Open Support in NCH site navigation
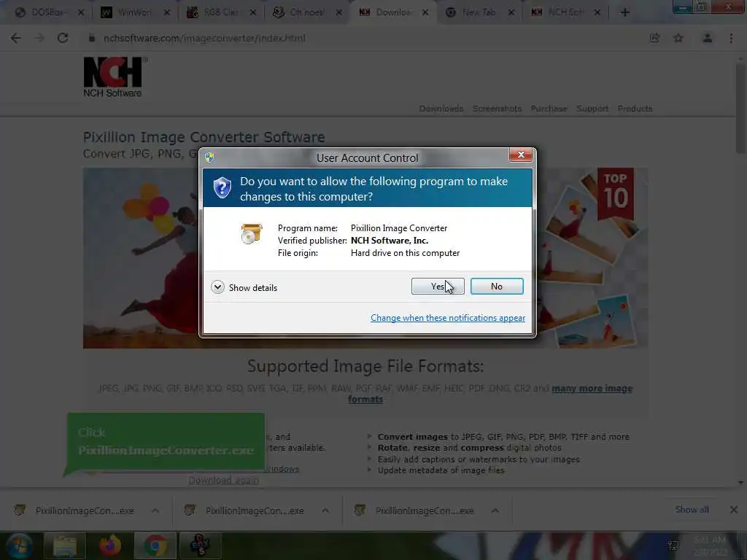 [592, 109]
